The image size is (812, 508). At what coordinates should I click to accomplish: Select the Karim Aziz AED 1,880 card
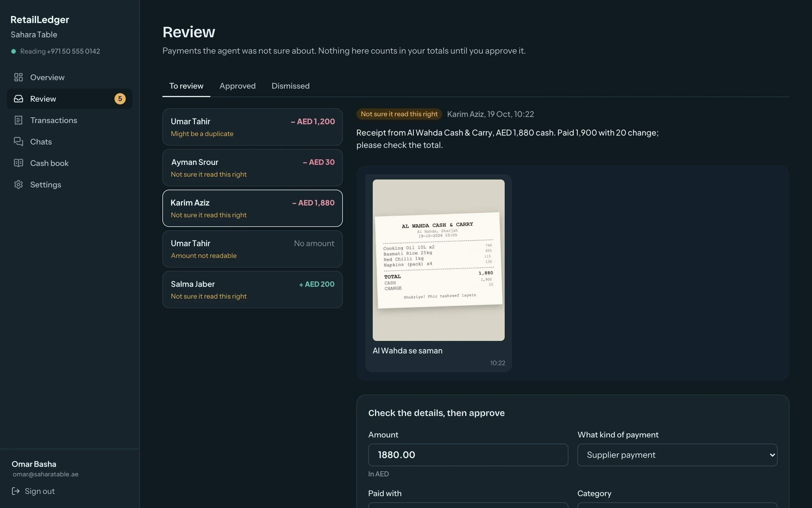tap(252, 208)
